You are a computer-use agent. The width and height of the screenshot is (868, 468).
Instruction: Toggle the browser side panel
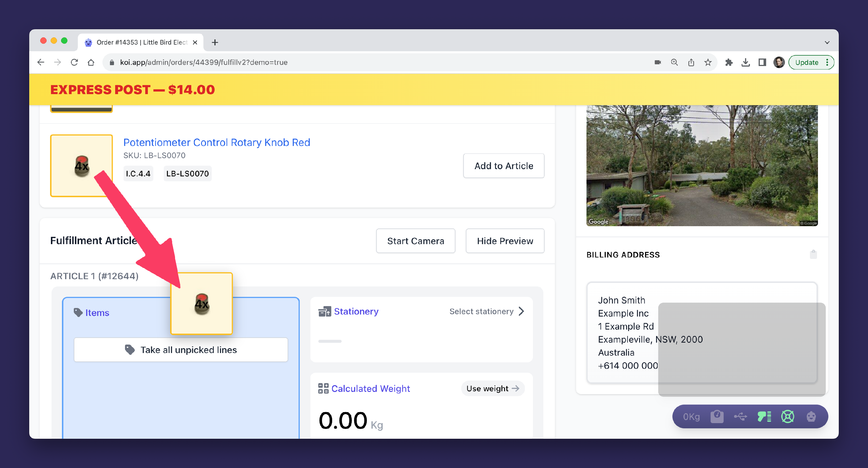coord(762,62)
